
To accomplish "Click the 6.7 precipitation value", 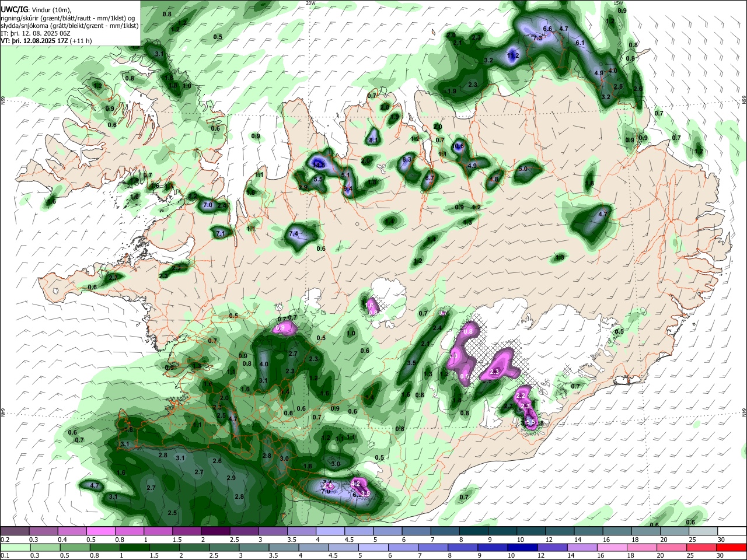I will pyautogui.click(x=430, y=178).
